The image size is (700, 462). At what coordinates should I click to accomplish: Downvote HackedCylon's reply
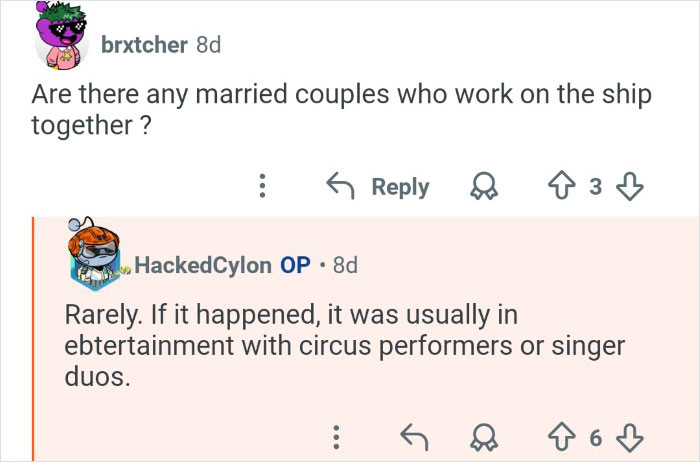pyautogui.click(x=630, y=436)
